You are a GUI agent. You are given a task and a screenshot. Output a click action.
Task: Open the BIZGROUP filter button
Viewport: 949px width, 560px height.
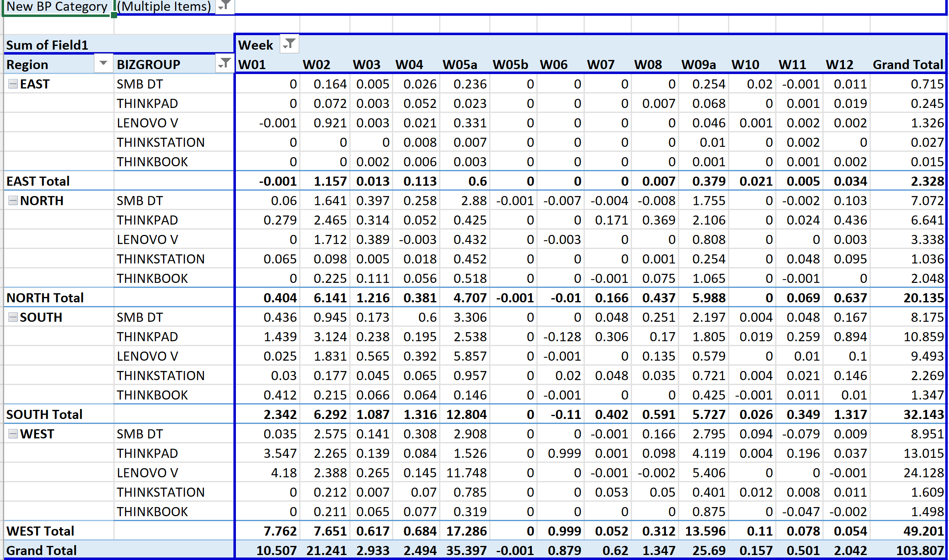coord(224,64)
